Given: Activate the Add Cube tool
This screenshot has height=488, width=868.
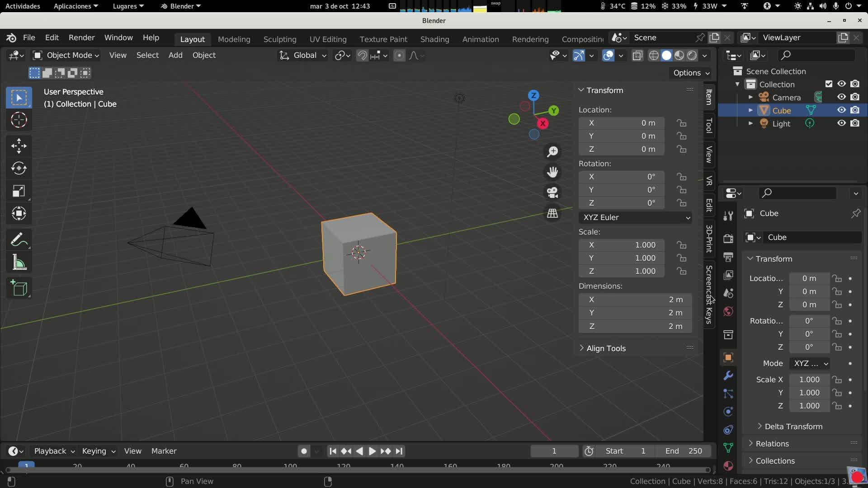Looking at the screenshot, I should point(19,288).
